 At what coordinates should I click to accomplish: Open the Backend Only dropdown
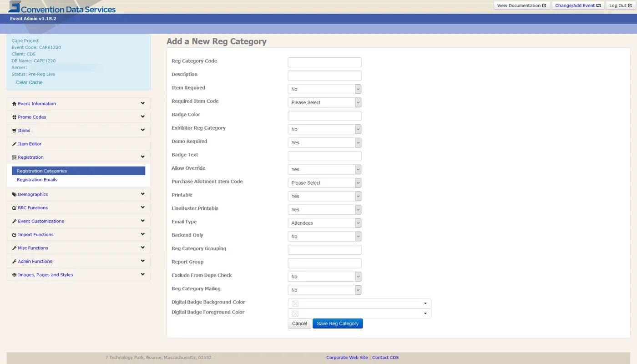pyautogui.click(x=324, y=237)
